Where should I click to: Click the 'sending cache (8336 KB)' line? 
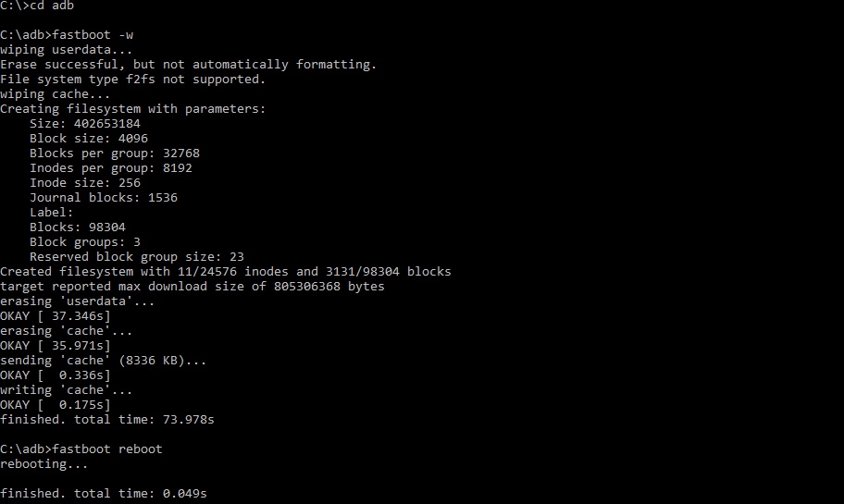coord(104,361)
